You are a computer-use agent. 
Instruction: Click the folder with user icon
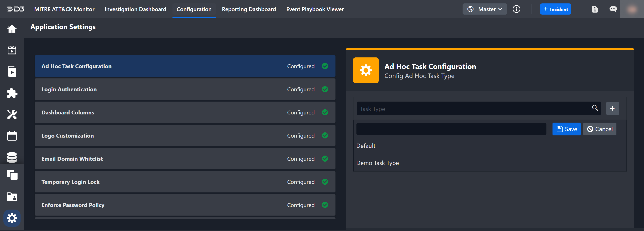coord(12,197)
